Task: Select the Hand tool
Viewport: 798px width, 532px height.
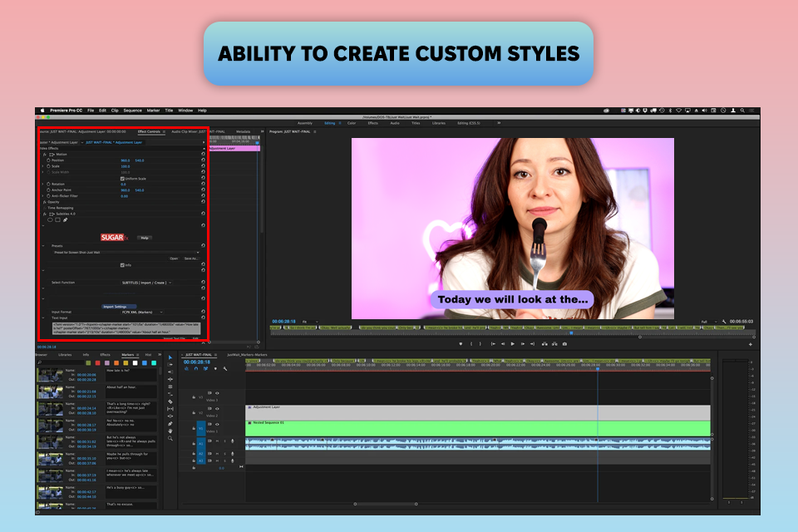Action: coord(170,431)
